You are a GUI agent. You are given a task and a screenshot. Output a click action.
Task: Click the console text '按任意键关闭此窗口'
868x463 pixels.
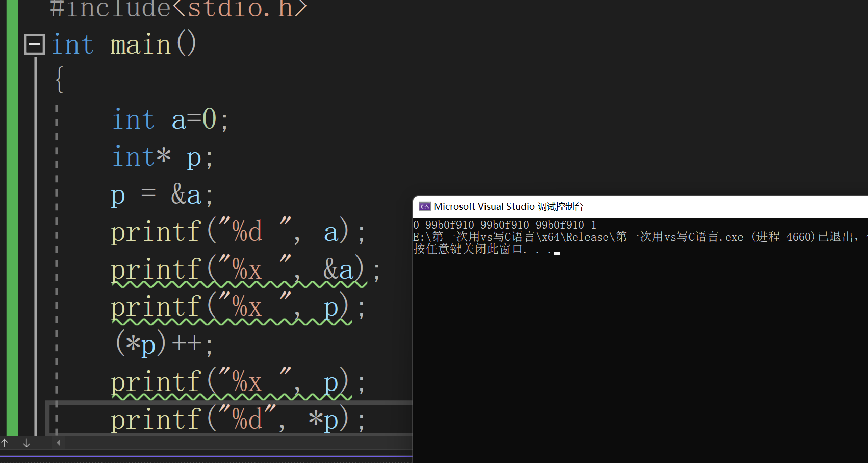[x=468, y=249]
